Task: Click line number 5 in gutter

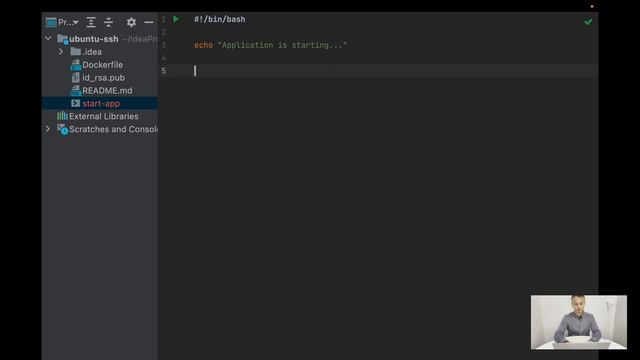Action: pyautogui.click(x=163, y=71)
